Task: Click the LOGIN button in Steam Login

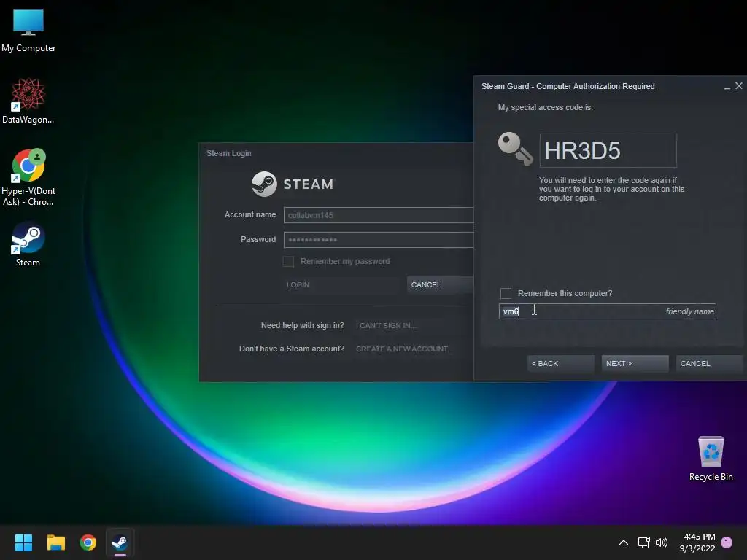Action: coord(342,285)
